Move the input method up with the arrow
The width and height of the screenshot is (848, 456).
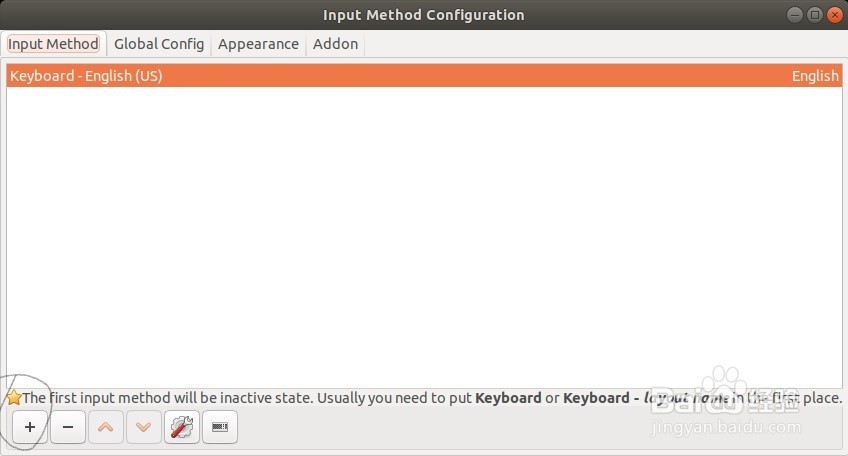coord(106,427)
